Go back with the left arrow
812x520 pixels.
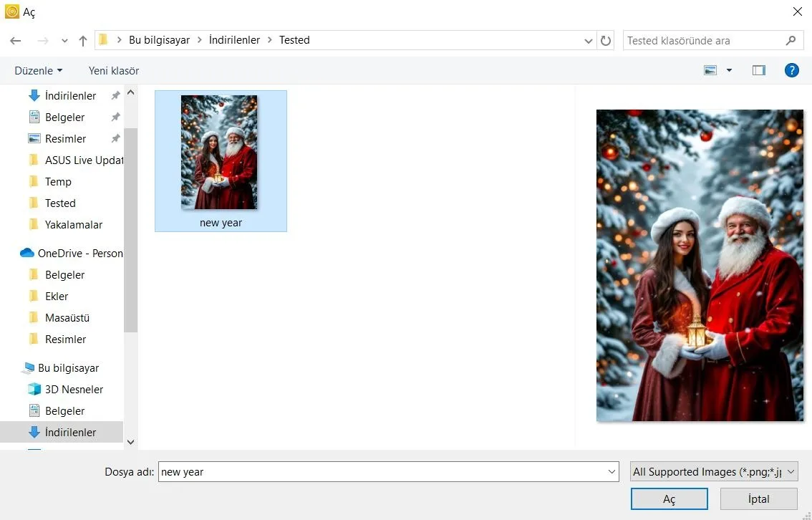point(16,40)
